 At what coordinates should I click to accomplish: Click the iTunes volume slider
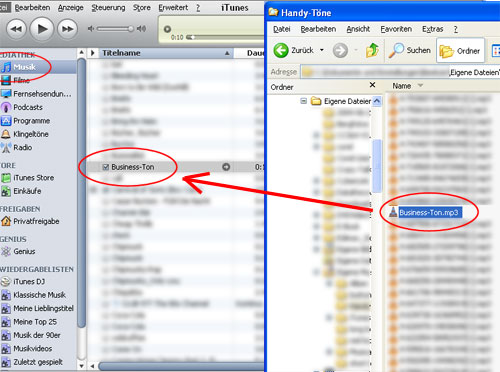pyautogui.click(x=115, y=29)
